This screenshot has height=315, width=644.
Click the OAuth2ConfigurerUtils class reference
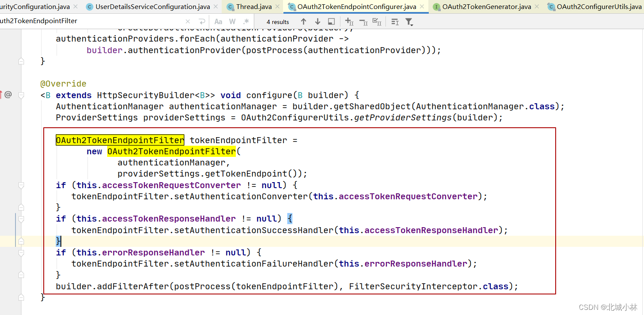pos(295,117)
